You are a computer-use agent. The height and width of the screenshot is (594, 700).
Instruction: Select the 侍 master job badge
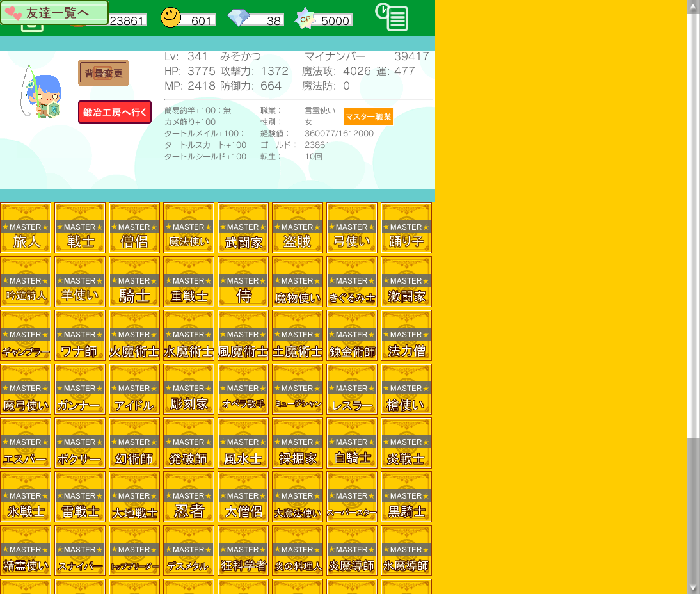point(243,282)
